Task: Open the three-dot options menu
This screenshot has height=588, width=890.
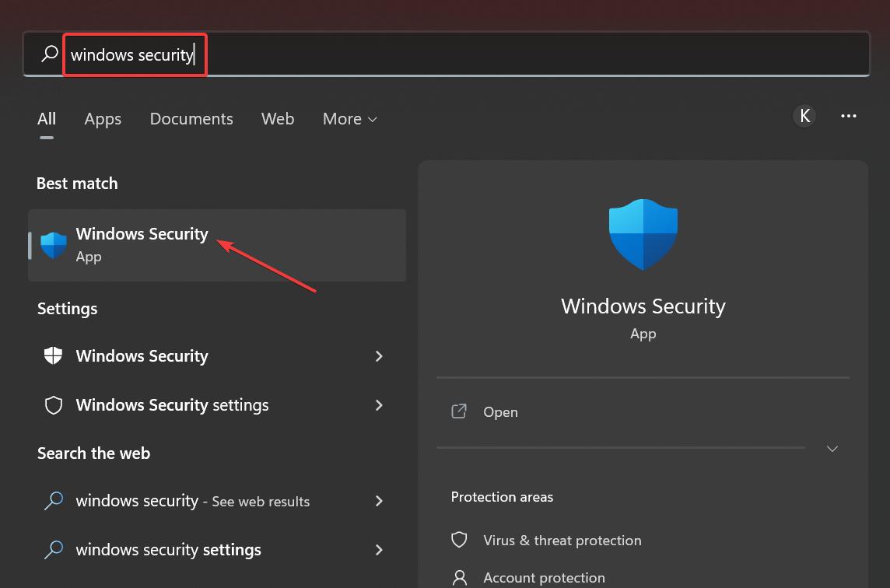Action: (x=849, y=117)
